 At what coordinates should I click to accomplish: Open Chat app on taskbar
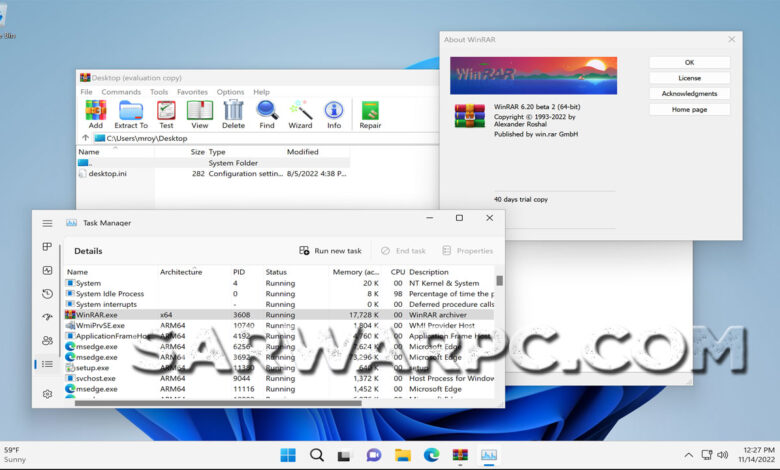point(374,455)
